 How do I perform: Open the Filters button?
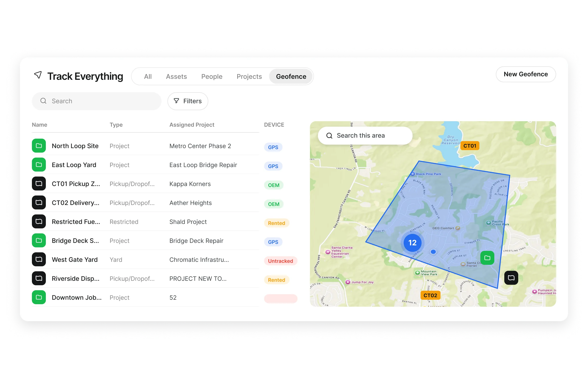click(x=188, y=101)
